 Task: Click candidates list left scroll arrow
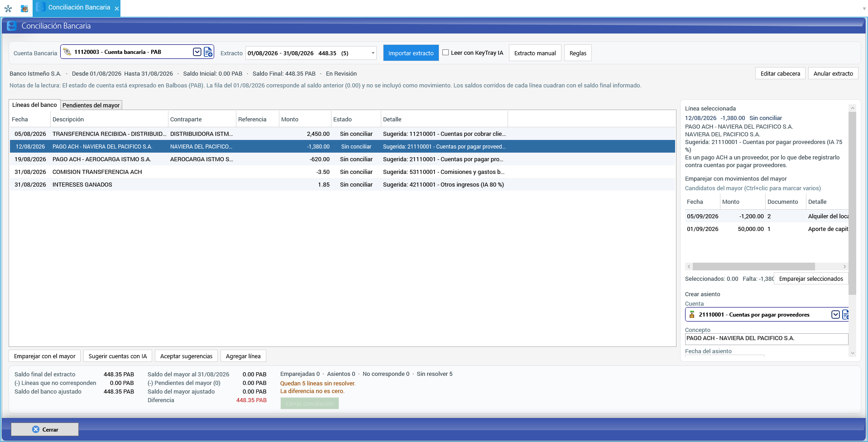(689, 266)
